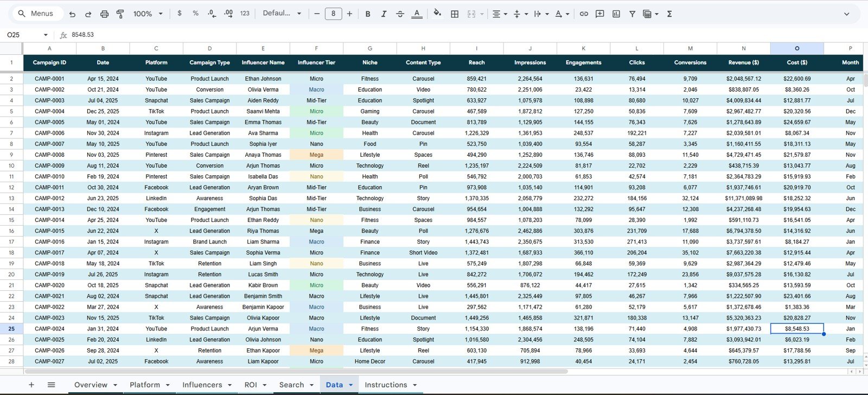
Task: Format as percent using the % icon
Action: [x=195, y=14]
